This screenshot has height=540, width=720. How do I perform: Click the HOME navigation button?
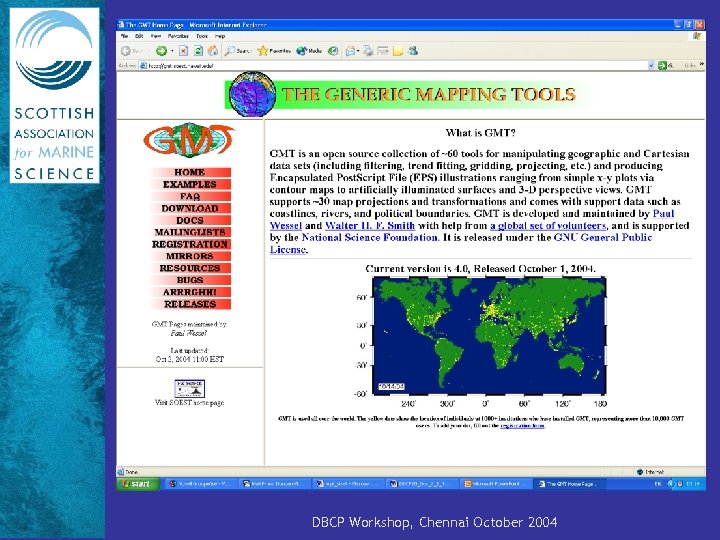tap(190, 172)
